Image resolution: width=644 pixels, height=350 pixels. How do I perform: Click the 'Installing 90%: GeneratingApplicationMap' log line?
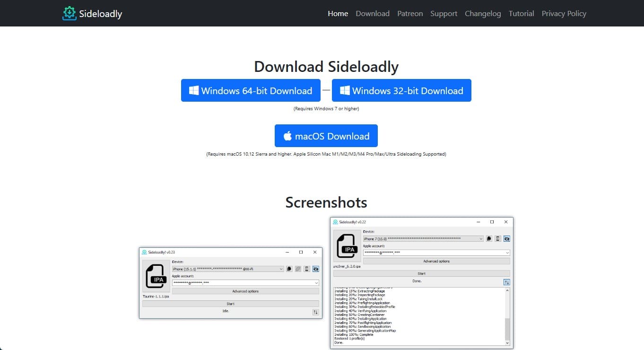[365, 331]
